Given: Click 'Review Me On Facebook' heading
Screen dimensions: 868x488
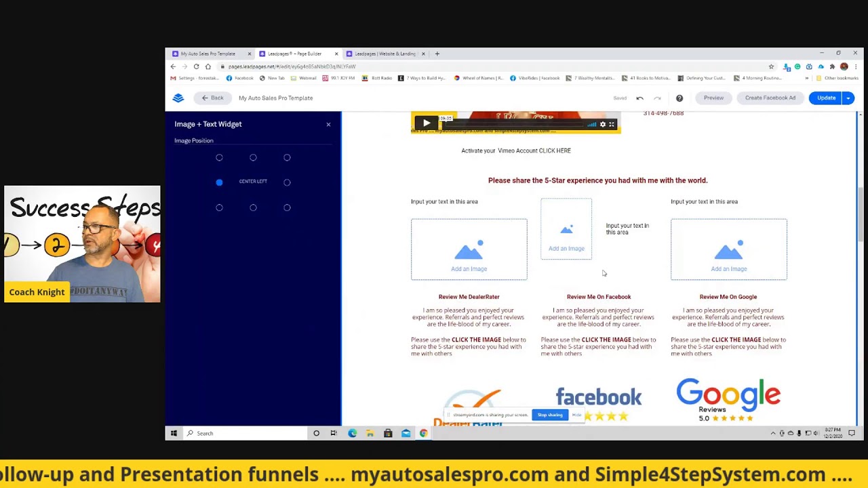Looking at the screenshot, I should coord(599,297).
